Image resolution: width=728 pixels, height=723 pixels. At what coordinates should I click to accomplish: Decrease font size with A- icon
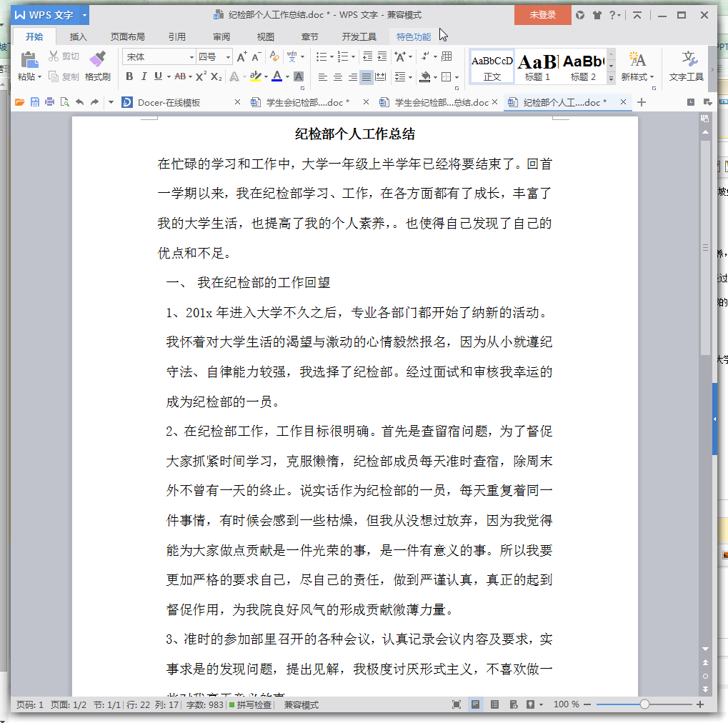pyautogui.click(x=256, y=56)
